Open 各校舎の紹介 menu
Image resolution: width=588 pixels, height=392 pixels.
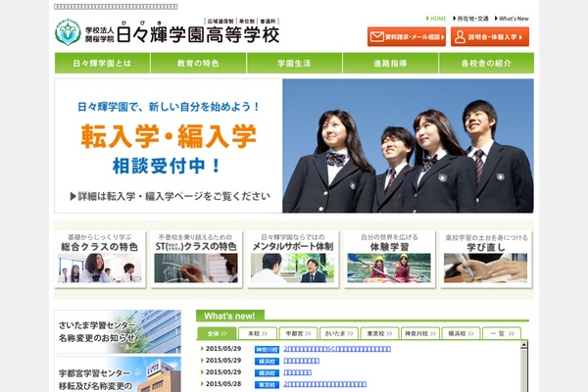coord(486,63)
